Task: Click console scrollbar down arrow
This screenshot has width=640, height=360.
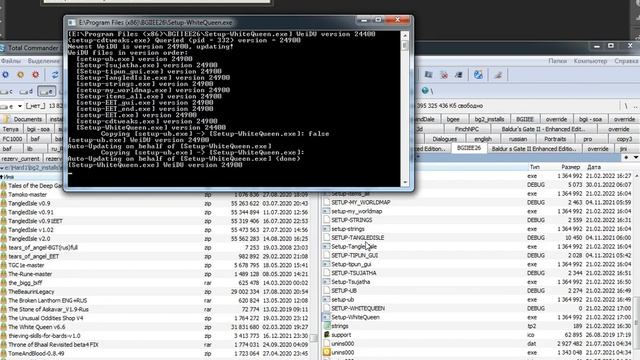Action: click(x=405, y=182)
